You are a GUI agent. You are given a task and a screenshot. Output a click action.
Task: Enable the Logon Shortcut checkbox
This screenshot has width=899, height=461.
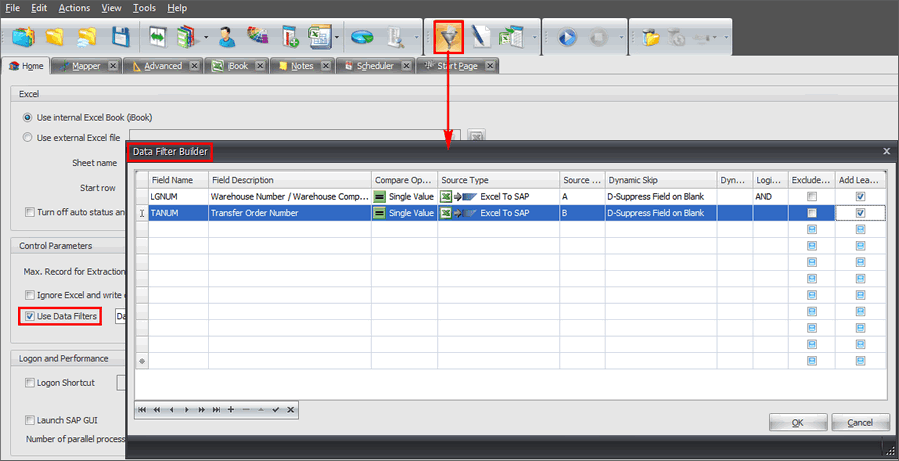click(x=28, y=383)
